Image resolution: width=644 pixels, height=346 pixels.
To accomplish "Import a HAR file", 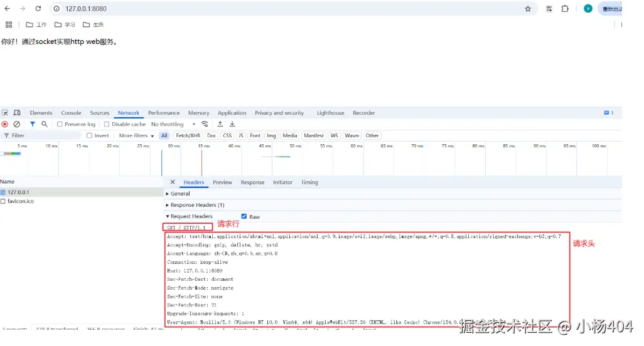I will point(220,124).
